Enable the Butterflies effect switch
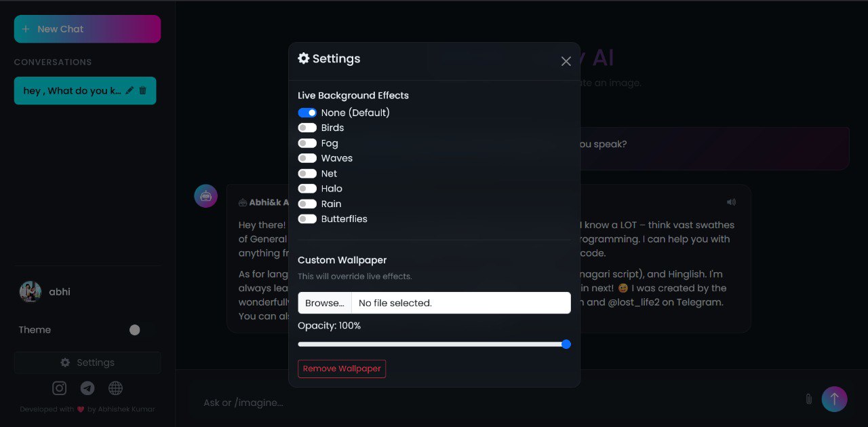Image resolution: width=868 pixels, height=427 pixels. 307,219
